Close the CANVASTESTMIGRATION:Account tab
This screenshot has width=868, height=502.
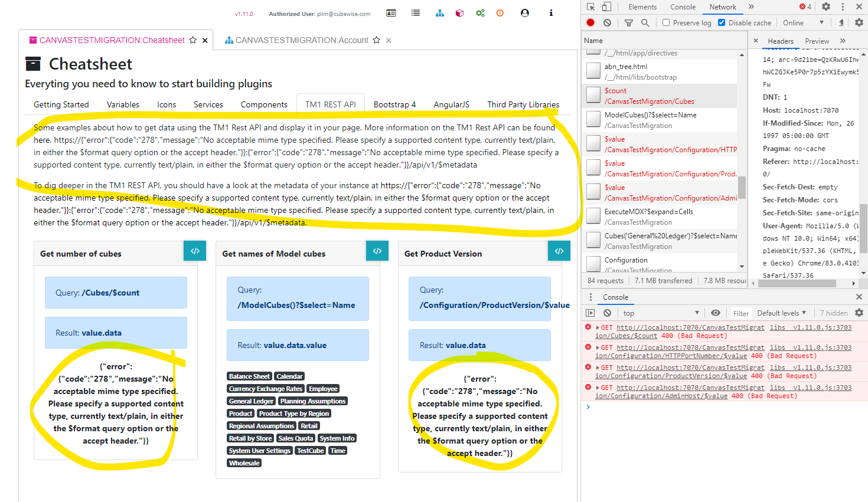pos(389,41)
